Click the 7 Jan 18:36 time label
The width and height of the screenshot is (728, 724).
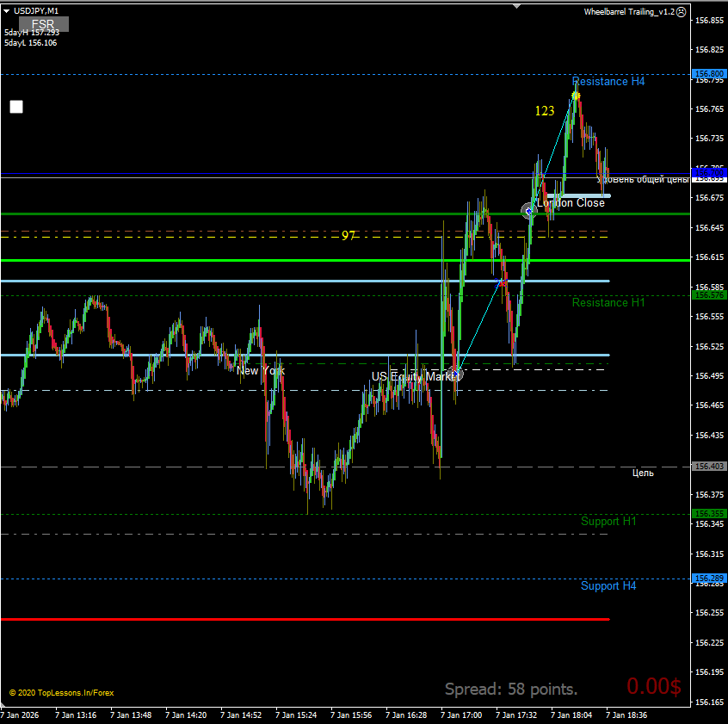(x=626, y=715)
